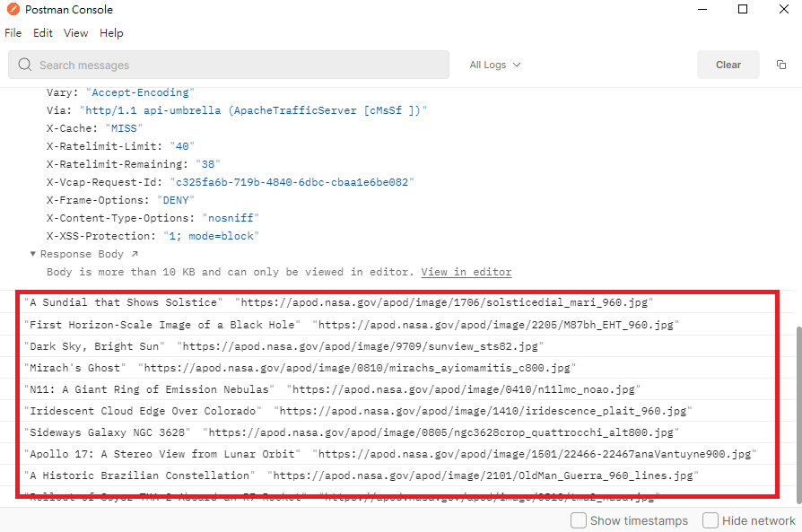The height and width of the screenshot is (532, 802).
Task: Select the "Mirach's Ghost" log row
Action: tap(397, 368)
